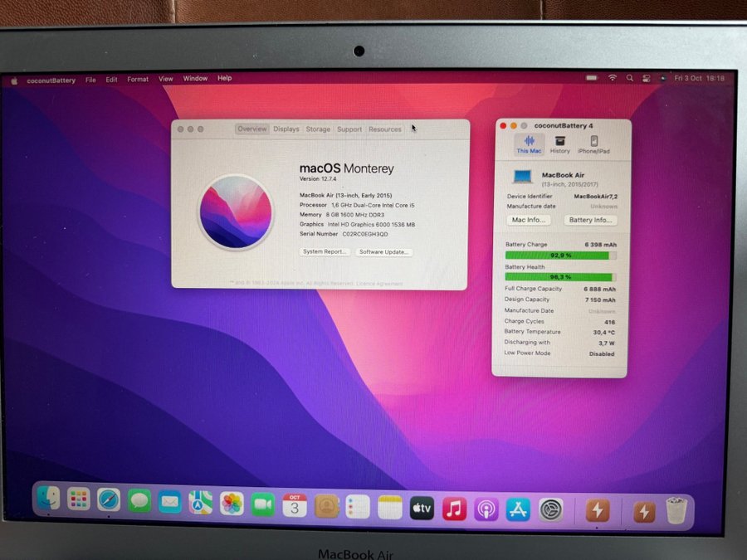Open the Apple TV app in Dock

[422, 507]
